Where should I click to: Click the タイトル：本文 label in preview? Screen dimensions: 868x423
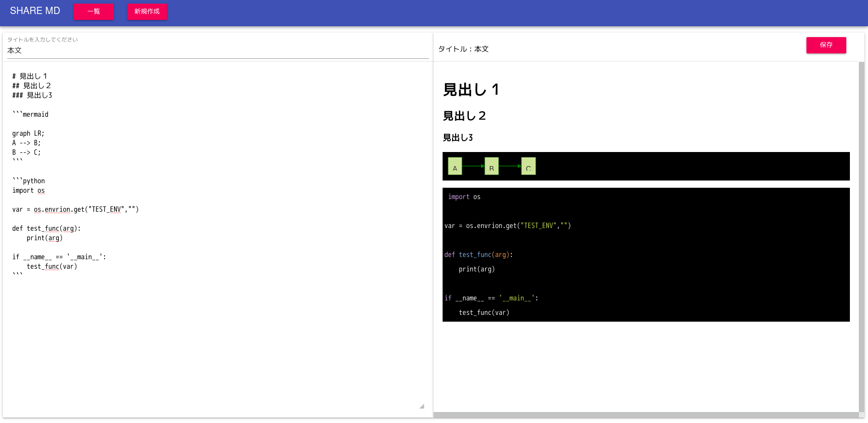[x=463, y=49]
